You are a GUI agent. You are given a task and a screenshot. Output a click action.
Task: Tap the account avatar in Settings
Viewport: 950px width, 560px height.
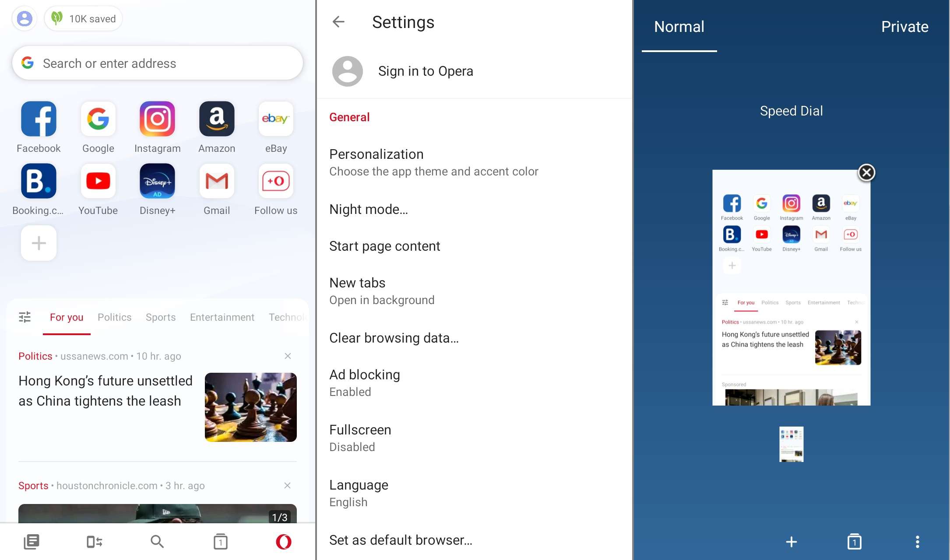(348, 71)
